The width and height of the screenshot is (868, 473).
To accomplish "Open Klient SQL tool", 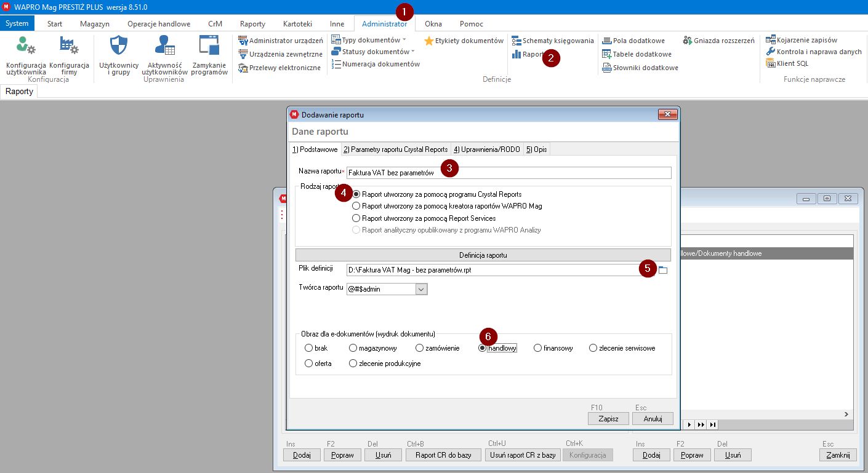I will (787, 63).
